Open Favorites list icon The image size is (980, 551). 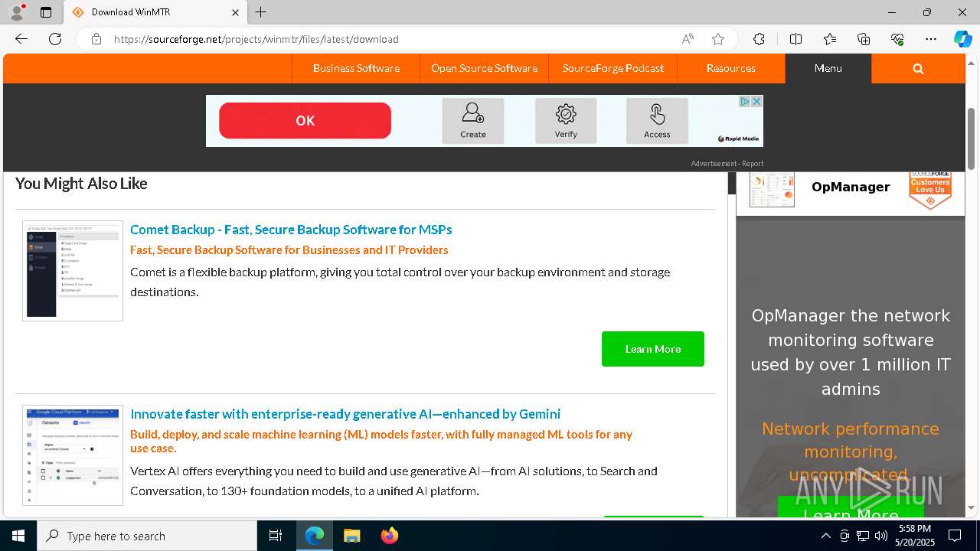tap(830, 39)
